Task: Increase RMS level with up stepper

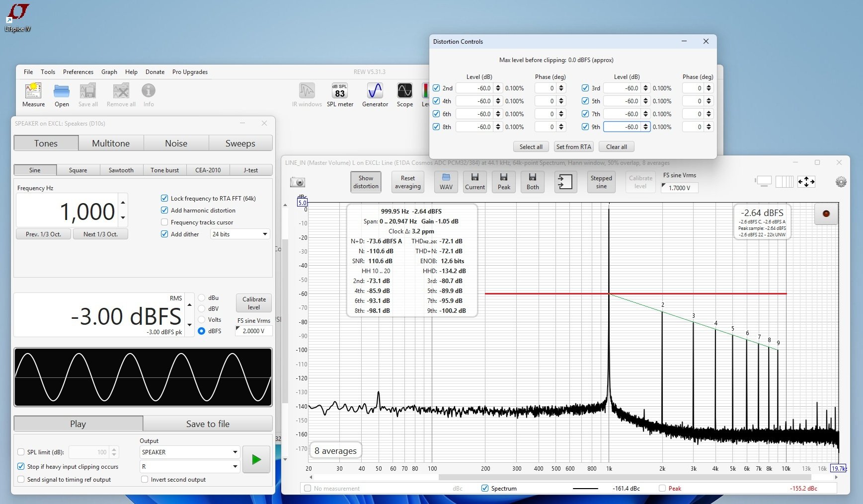Action: coord(189,305)
